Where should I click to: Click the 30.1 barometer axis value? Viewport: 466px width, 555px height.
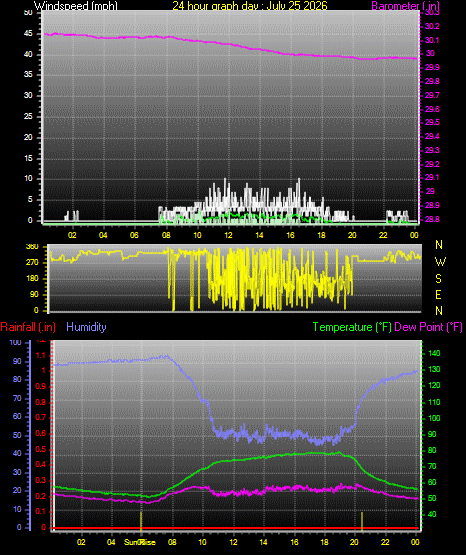(x=432, y=40)
